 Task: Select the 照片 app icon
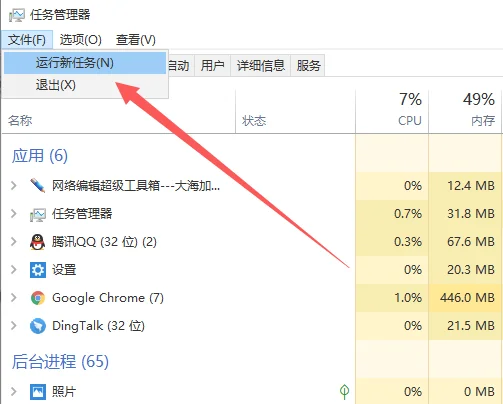click(x=38, y=391)
